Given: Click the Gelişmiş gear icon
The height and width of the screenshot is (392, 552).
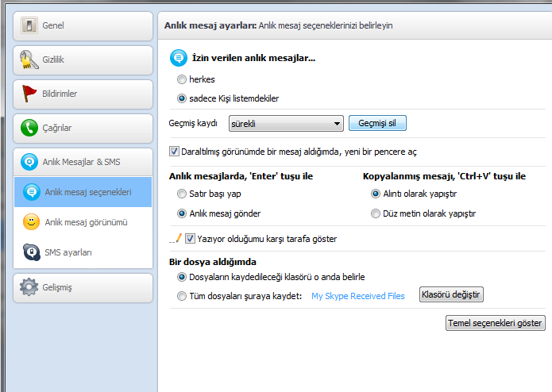Looking at the screenshot, I should coord(29,287).
